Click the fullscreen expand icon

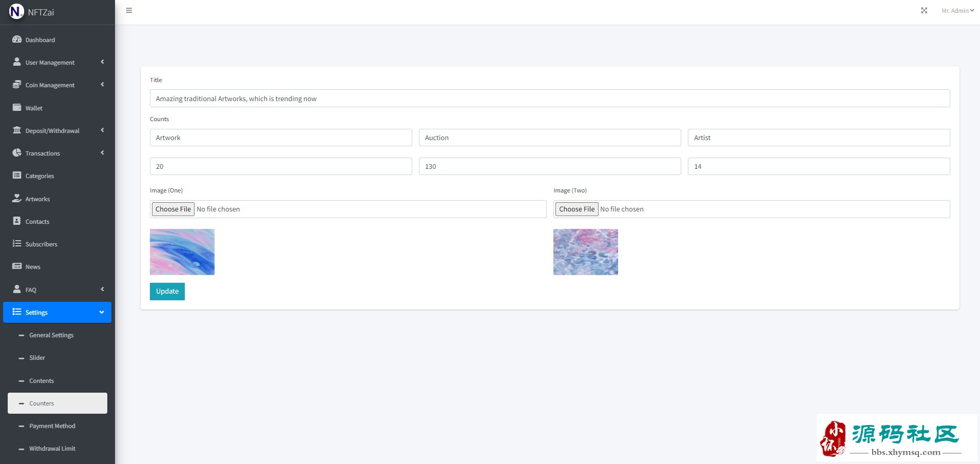pyautogui.click(x=924, y=10)
